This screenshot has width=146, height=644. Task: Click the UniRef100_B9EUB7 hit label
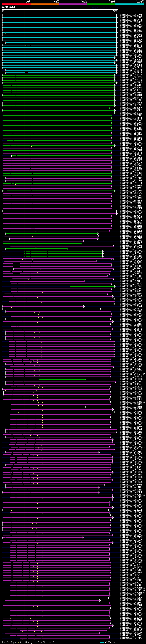131,108
